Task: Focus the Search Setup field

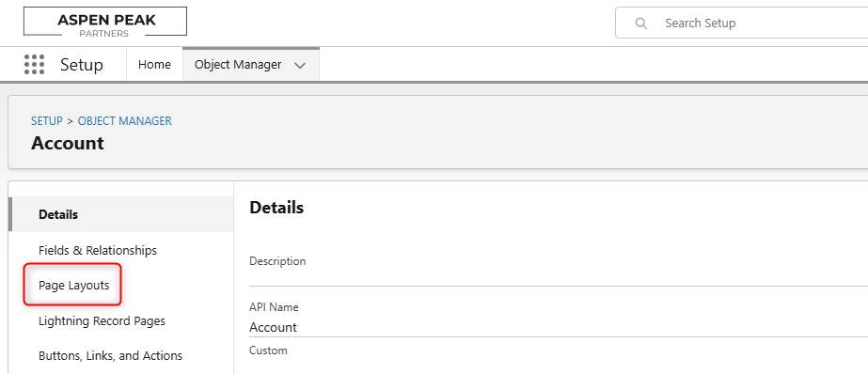Action: [x=742, y=23]
